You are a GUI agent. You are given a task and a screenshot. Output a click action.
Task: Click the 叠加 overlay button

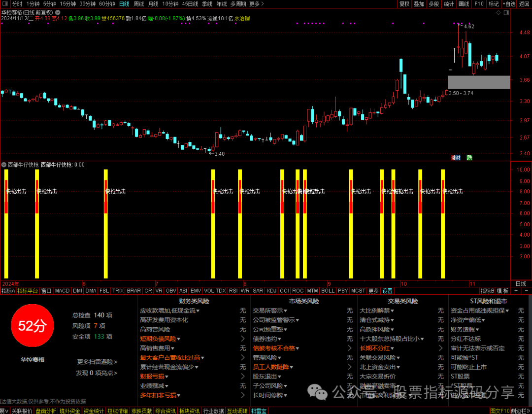point(419,4)
